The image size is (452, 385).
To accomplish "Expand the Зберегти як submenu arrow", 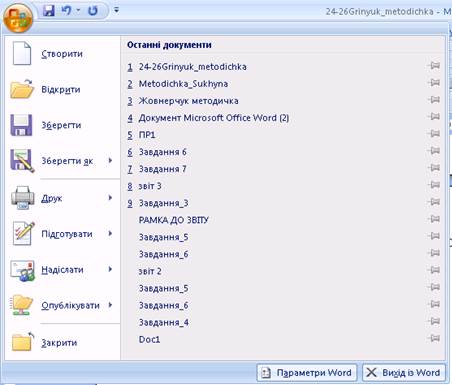I will click(x=110, y=161).
